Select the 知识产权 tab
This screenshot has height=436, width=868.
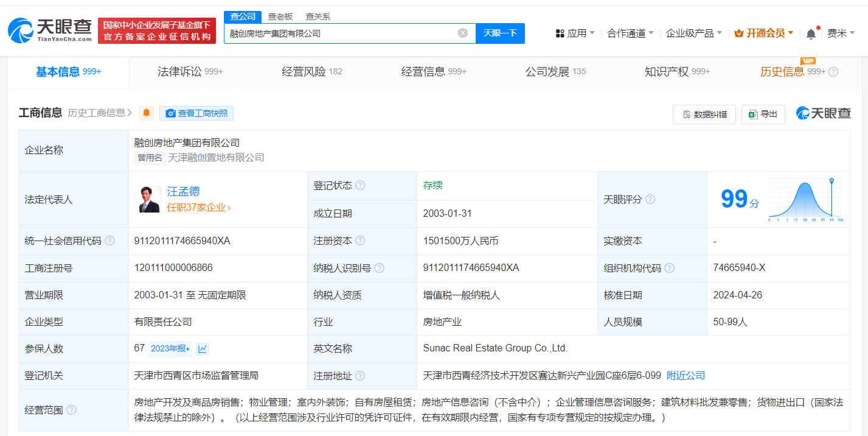coord(677,72)
